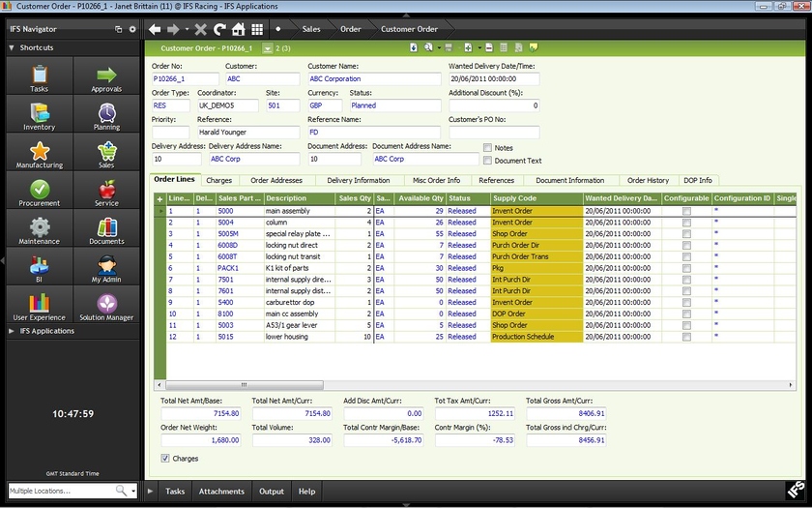
Task: Tick the Document Text checkbox
Action: click(488, 161)
